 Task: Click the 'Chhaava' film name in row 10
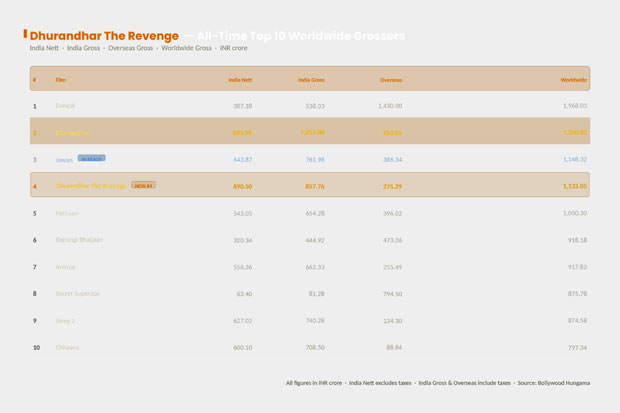click(x=67, y=347)
